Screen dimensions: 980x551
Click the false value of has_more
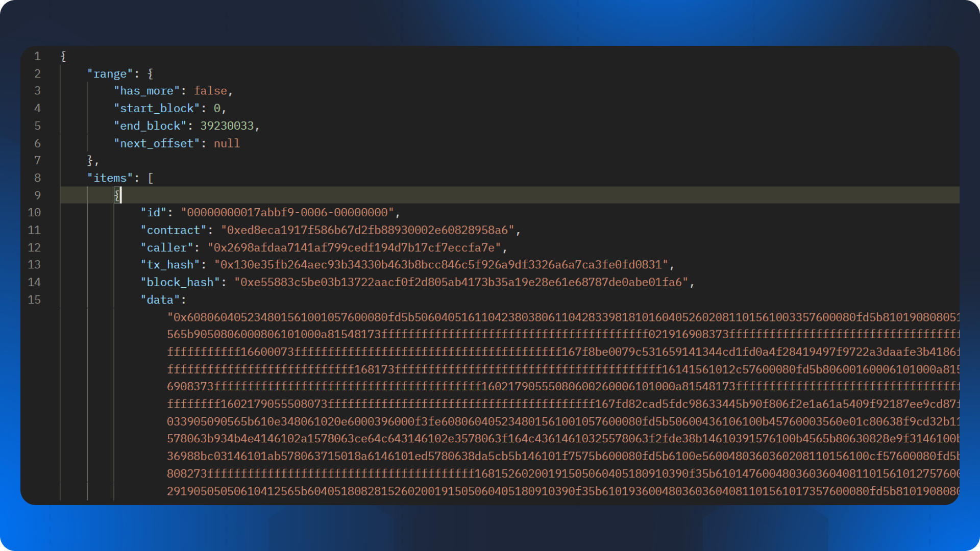210,91
